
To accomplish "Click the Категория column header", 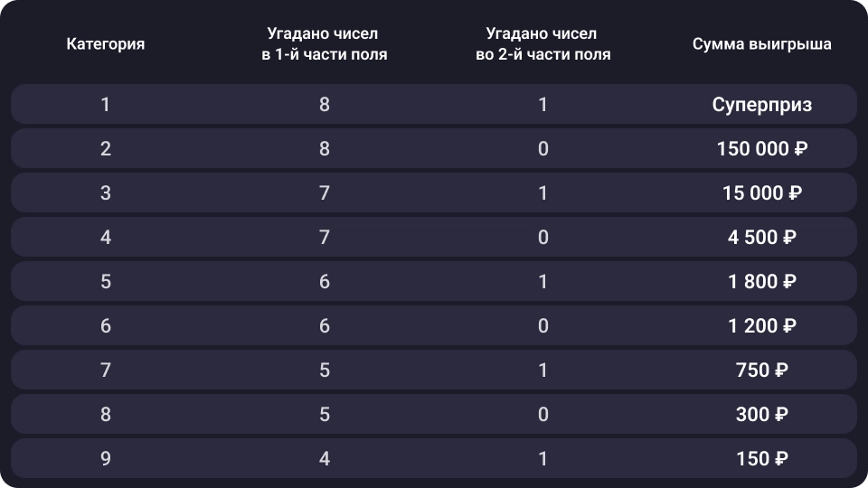I will 105,44.
